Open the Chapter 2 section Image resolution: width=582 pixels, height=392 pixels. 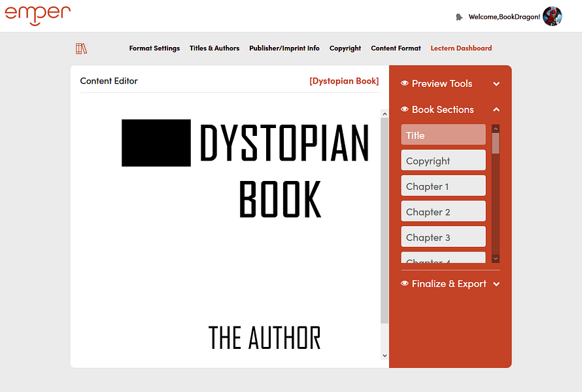pyautogui.click(x=443, y=212)
